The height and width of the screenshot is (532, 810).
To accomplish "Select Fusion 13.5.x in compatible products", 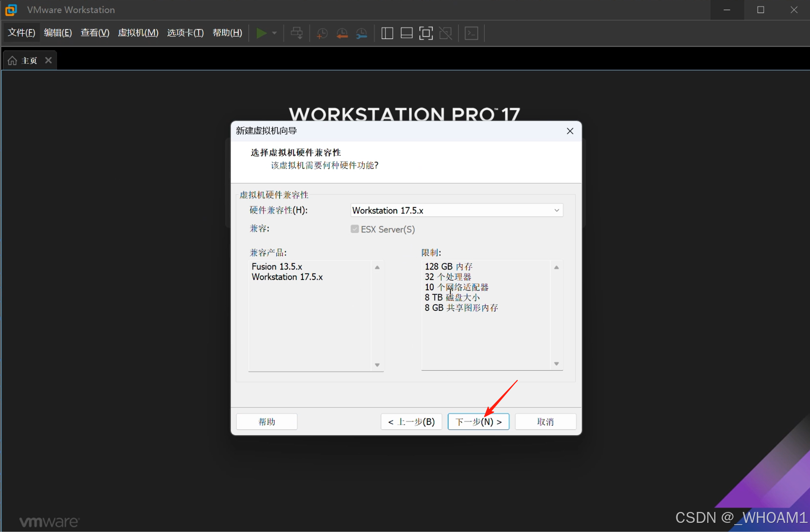I will click(277, 266).
